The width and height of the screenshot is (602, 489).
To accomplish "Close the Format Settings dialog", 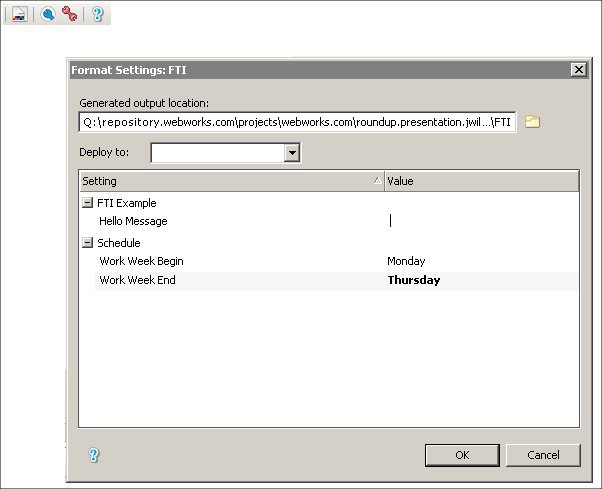I will pyautogui.click(x=577, y=69).
